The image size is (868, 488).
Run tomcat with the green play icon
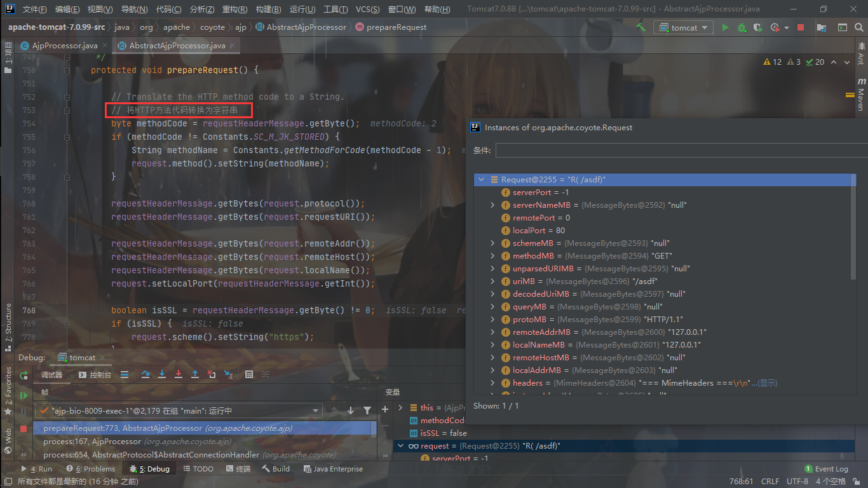(725, 27)
